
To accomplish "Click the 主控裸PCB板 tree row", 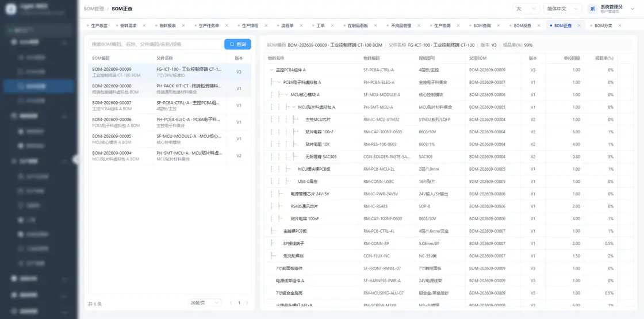I will (x=448, y=231).
